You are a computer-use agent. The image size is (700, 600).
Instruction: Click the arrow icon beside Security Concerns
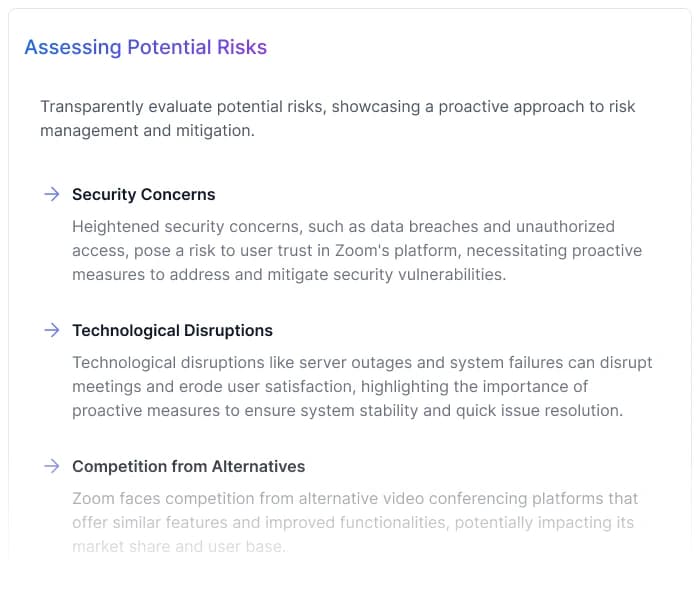pos(51,194)
